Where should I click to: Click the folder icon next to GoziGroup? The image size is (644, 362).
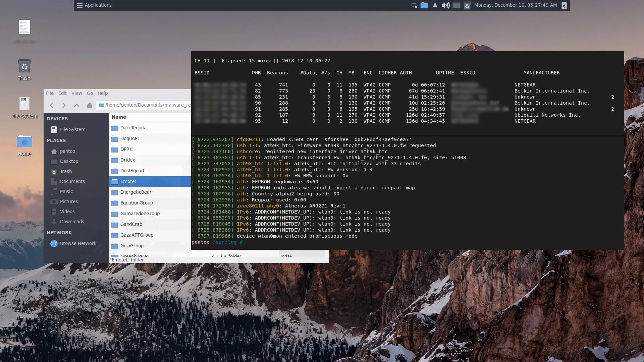click(115, 246)
